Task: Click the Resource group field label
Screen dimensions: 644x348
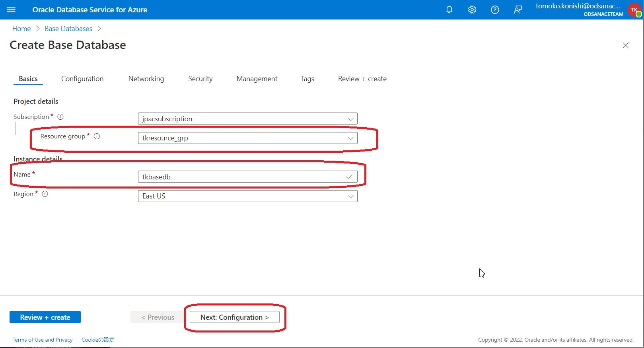Action: tap(63, 136)
